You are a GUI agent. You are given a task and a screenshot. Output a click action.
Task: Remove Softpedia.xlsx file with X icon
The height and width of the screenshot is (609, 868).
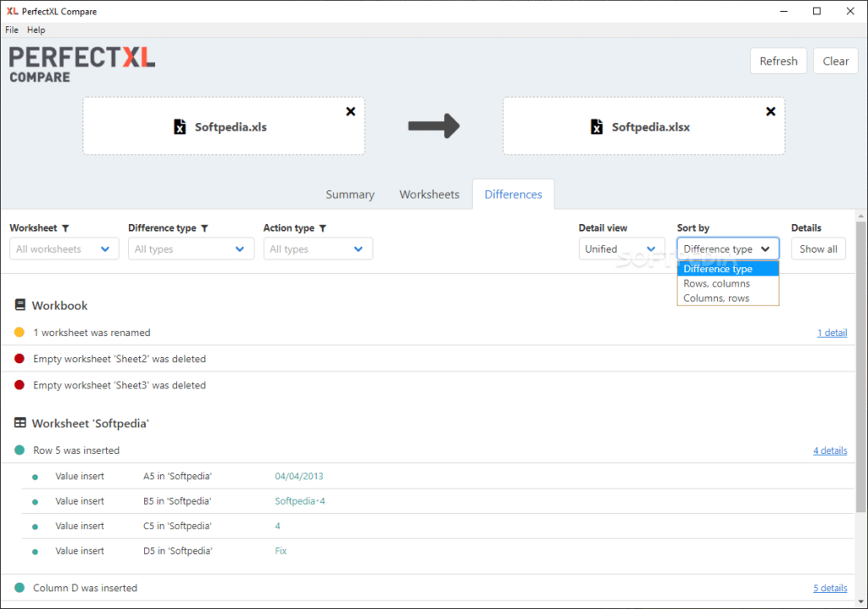click(x=770, y=111)
